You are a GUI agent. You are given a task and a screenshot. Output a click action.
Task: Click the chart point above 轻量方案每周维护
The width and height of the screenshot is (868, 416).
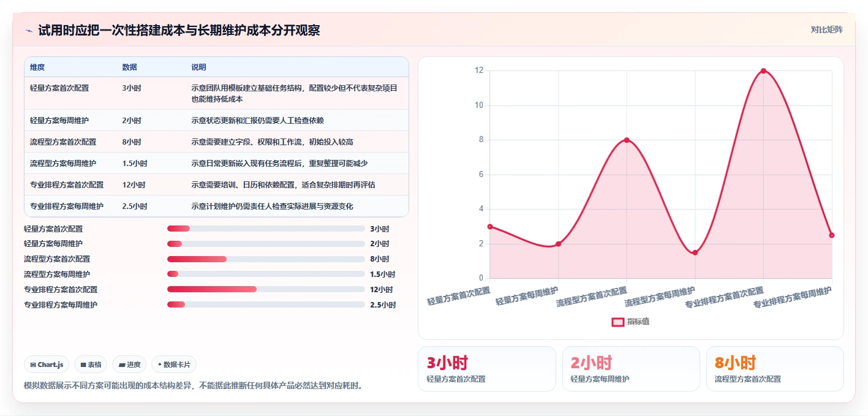(558, 244)
